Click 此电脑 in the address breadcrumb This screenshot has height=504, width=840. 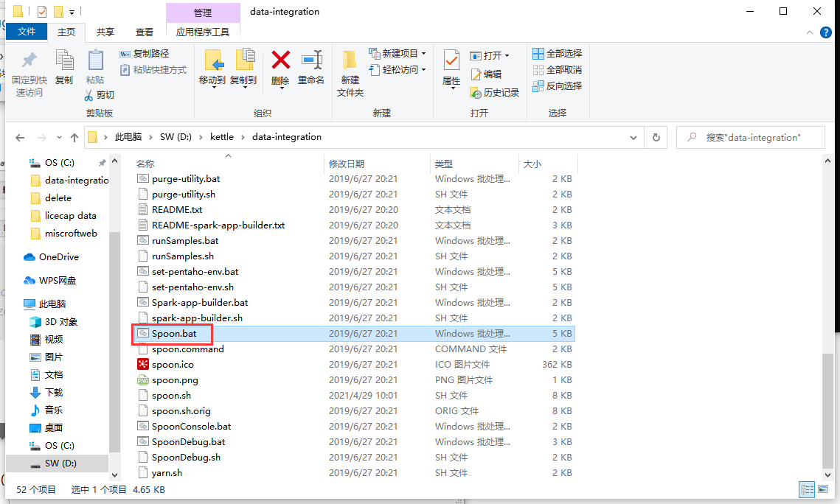coord(128,137)
